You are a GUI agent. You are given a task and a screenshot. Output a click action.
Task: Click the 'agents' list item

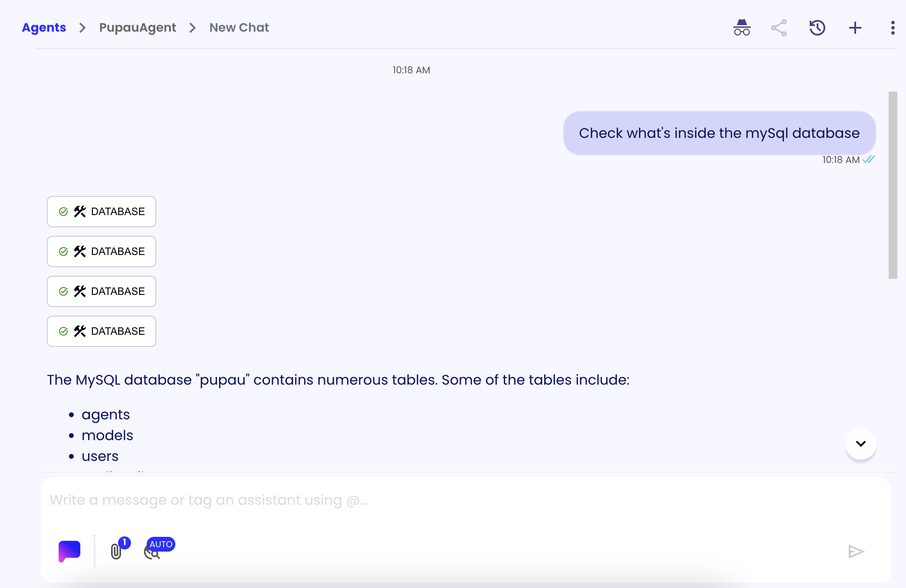(105, 415)
